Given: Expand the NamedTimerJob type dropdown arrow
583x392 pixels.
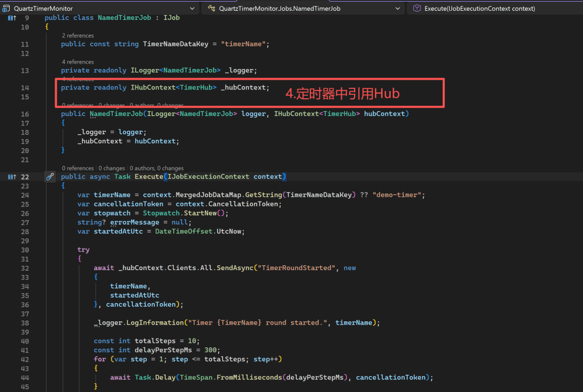Looking at the screenshot, I should [x=397, y=8].
